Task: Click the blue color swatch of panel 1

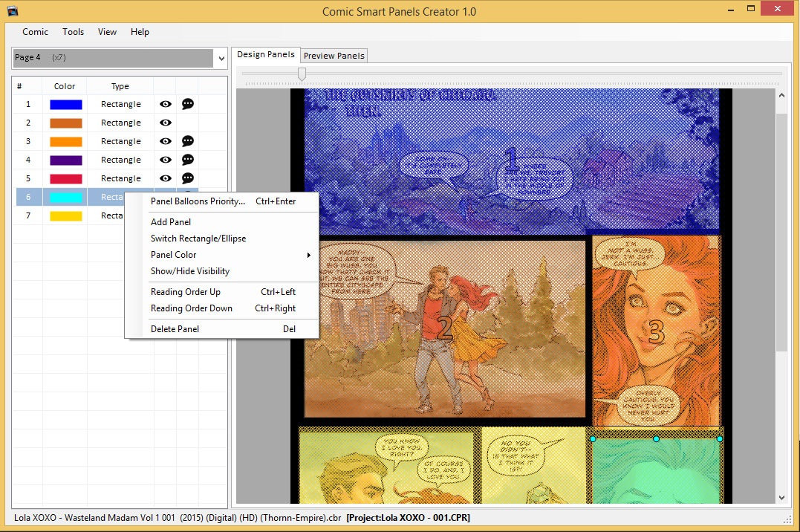Action: click(65, 104)
